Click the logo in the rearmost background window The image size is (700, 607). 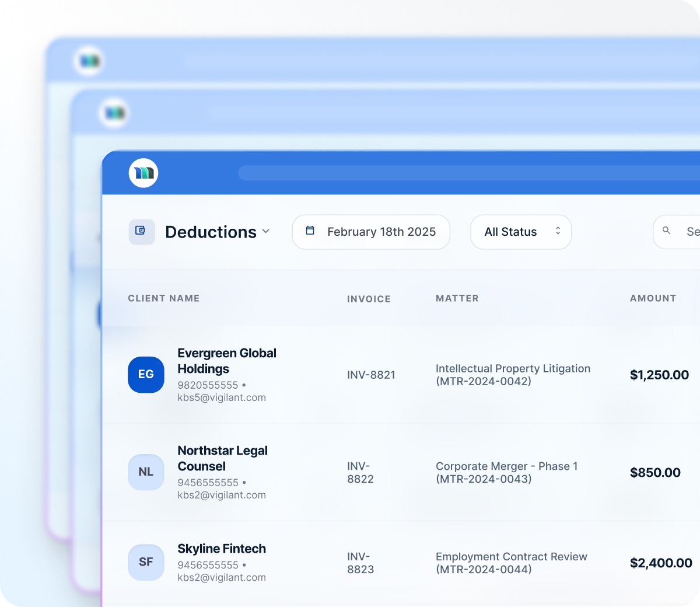(89, 61)
